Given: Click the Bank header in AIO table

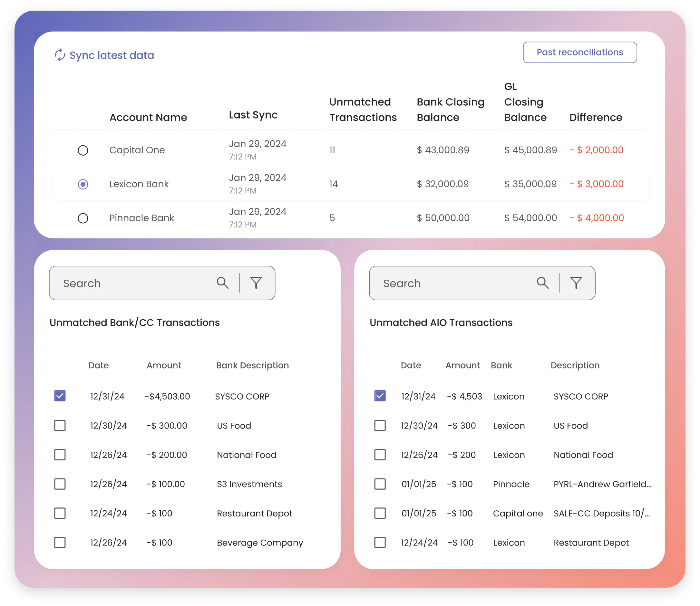Looking at the screenshot, I should (x=501, y=365).
